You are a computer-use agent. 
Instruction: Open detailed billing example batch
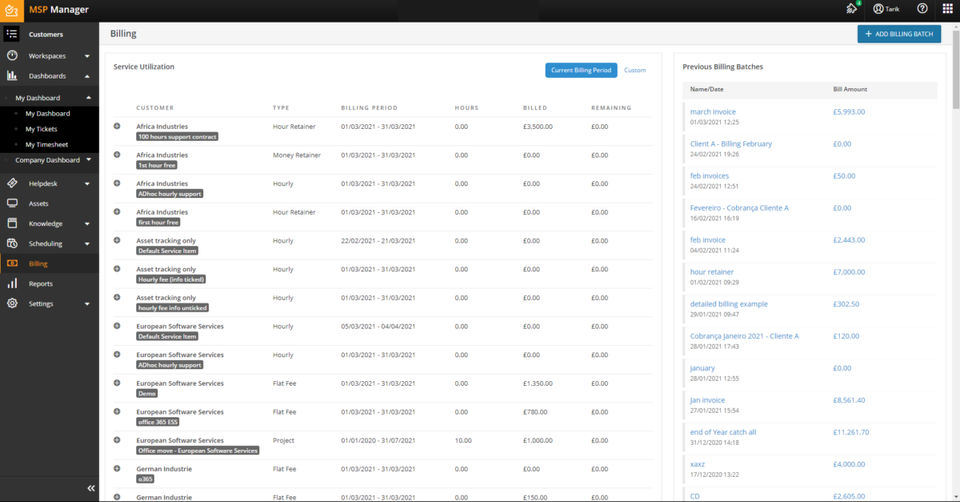tap(729, 304)
